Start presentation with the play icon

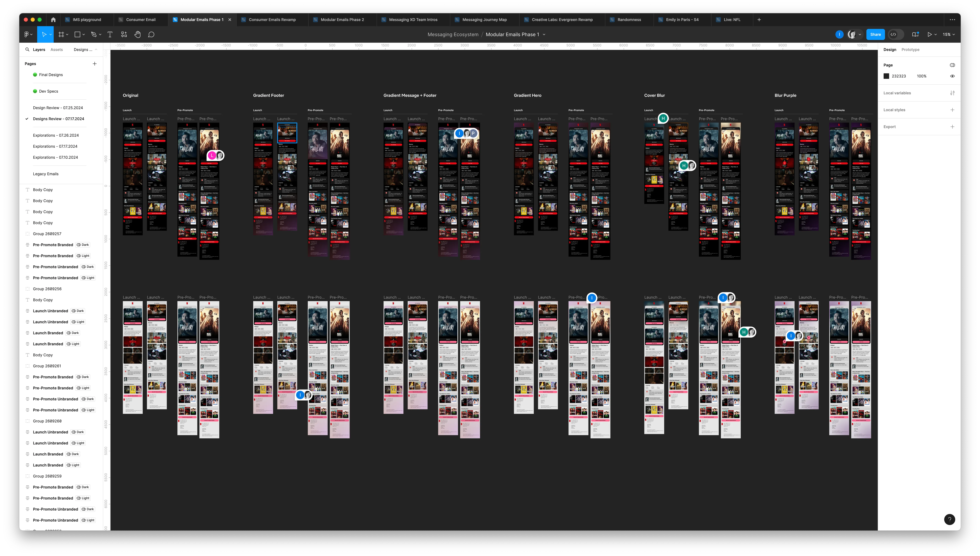[x=930, y=34]
